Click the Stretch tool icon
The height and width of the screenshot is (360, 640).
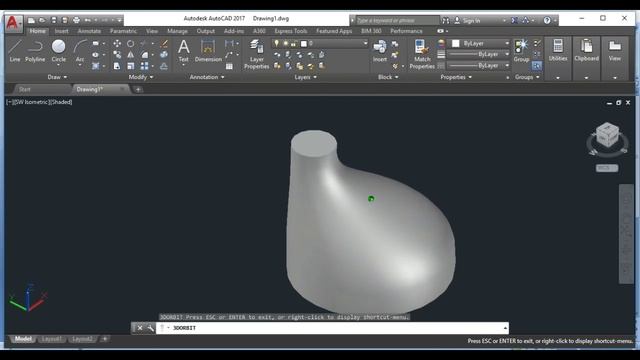117,66
